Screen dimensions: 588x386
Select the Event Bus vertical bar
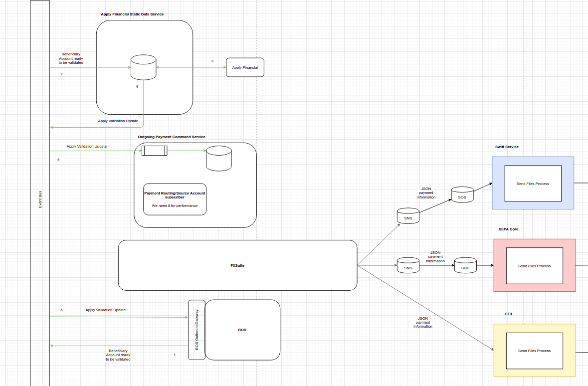(40, 193)
